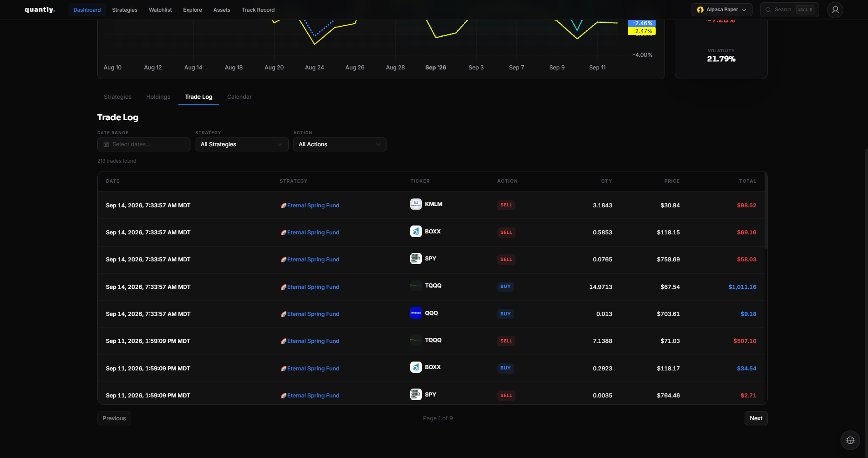
Task: Open the support globe icon button
Action: tap(850, 440)
